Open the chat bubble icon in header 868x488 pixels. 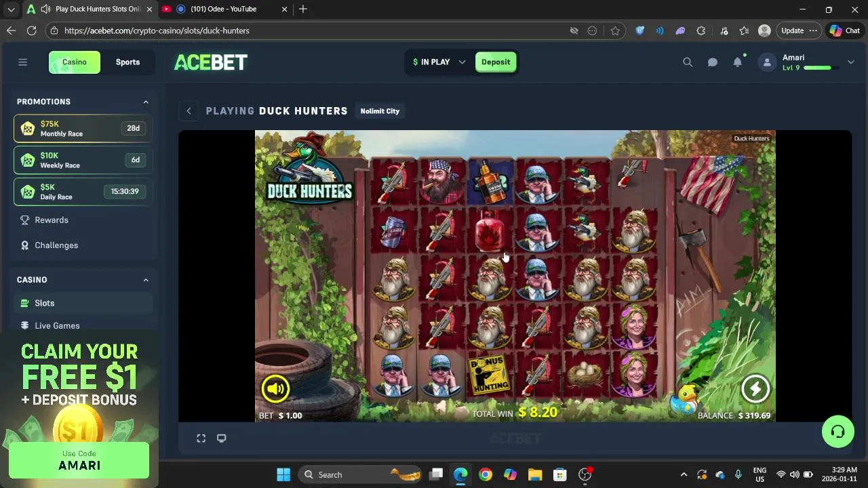[x=713, y=62]
